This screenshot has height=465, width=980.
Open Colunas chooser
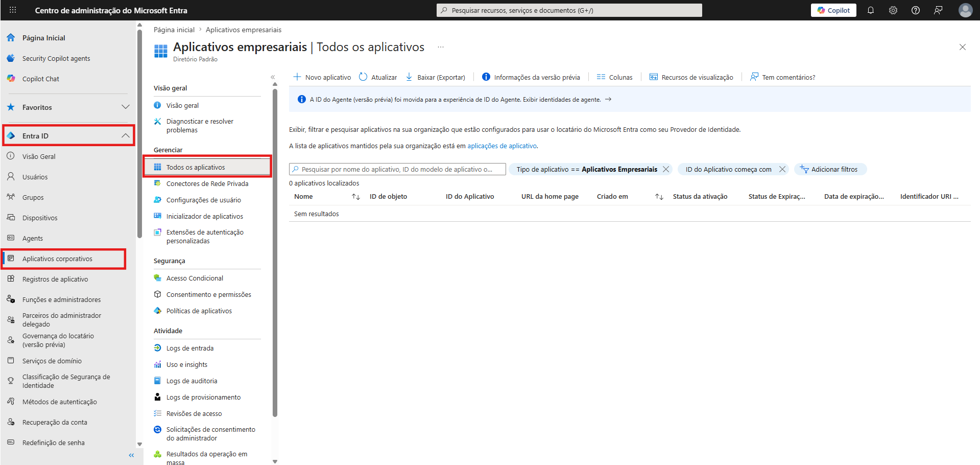pyautogui.click(x=615, y=77)
